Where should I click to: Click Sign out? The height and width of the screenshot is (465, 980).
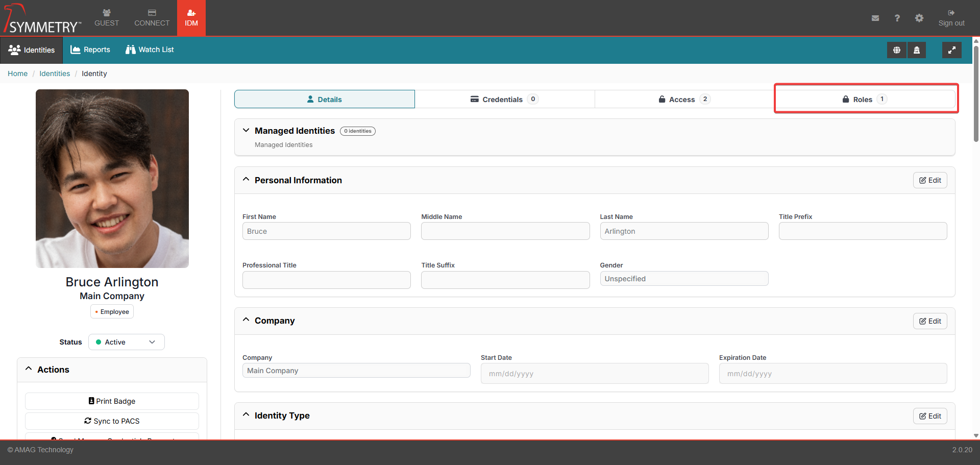tap(951, 18)
